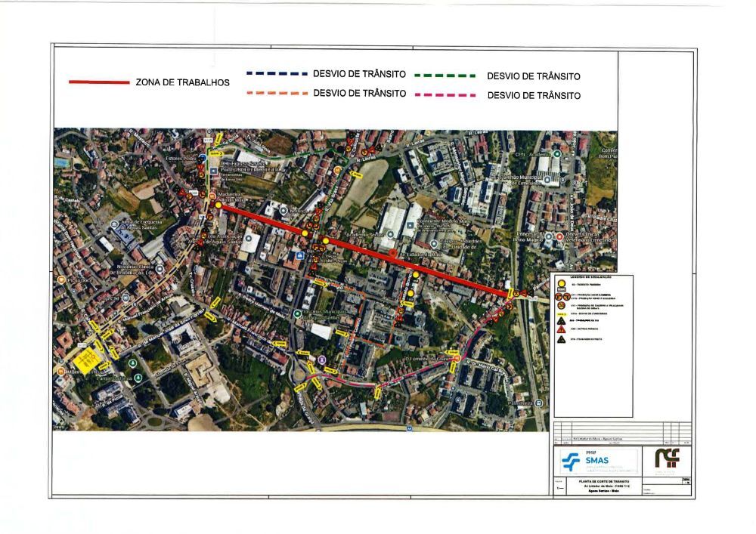The image size is (756, 534).
Task: Click the PLANTA DE CORTE DE TRÂNSITO title
Action: point(604,482)
